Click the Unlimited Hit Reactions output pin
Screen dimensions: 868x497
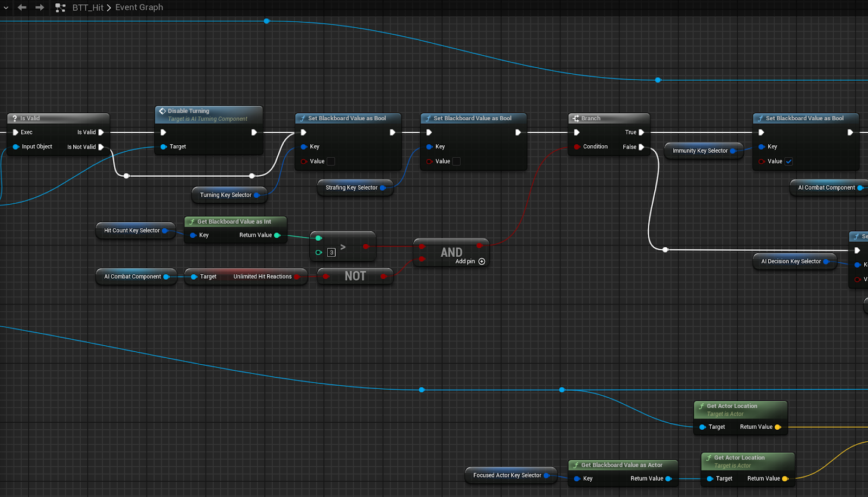(x=297, y=276)
